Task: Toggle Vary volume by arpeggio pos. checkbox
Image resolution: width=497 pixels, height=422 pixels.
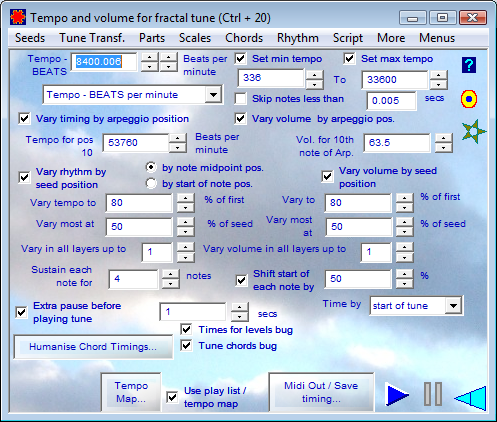Action: point(240,118)
